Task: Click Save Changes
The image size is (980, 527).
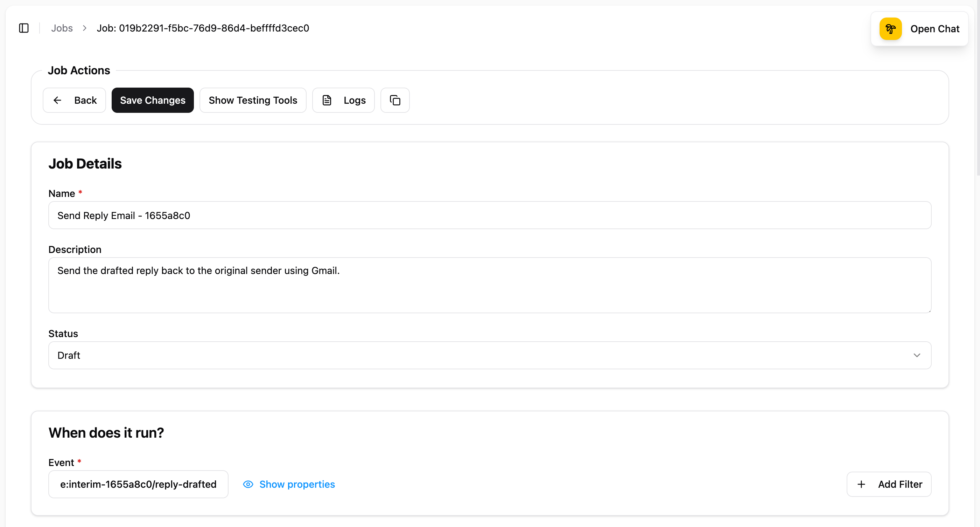Action: tap(152, 100)
